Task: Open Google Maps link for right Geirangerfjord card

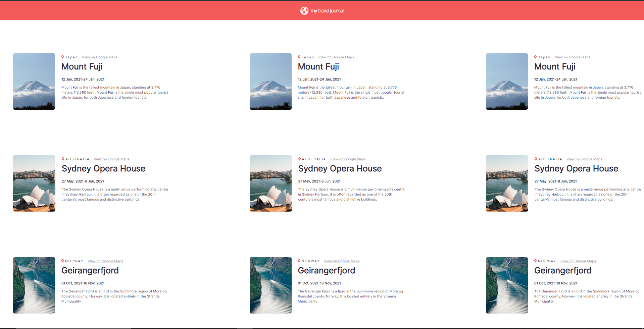Action: pyautogui.click(x=578, y=261)
